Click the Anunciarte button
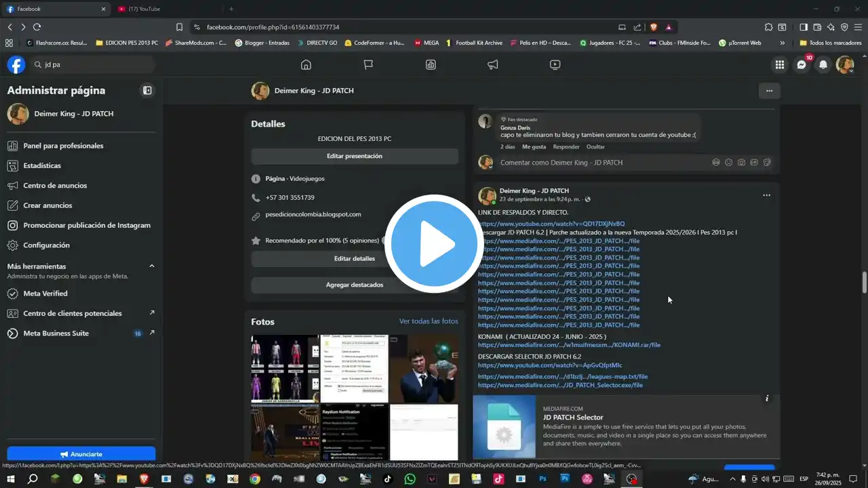The height and width of the screenshot is (488, 868). pyautogui.click(x=81, y=454)
